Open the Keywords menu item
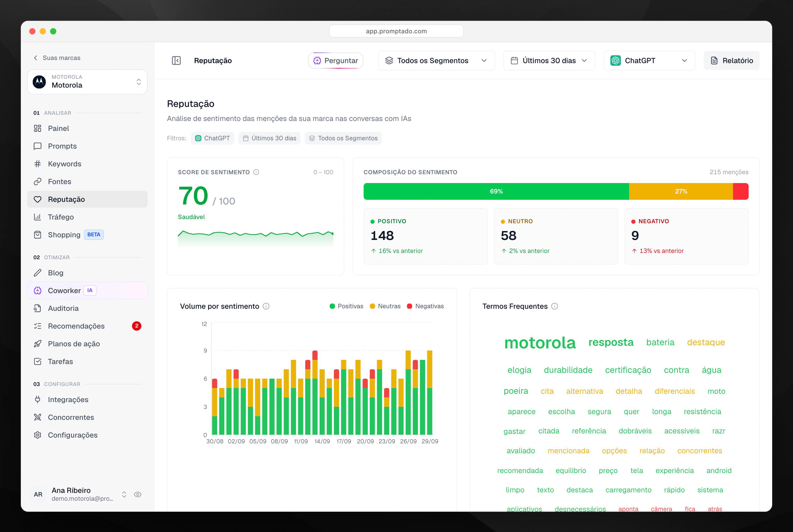The width and height of the screenshot is (793, 532). 87,164
